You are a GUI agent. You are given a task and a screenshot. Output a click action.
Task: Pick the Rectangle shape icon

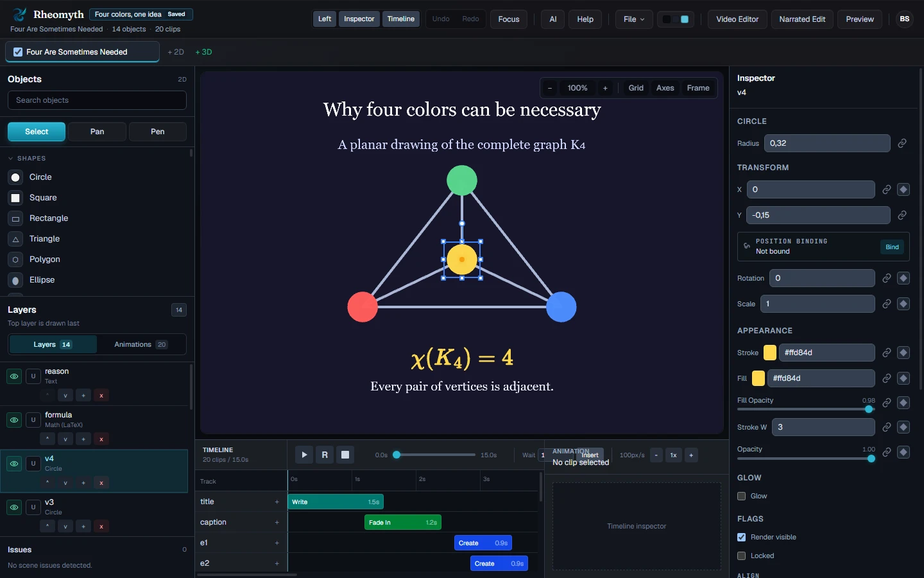(x=15, y=218)
